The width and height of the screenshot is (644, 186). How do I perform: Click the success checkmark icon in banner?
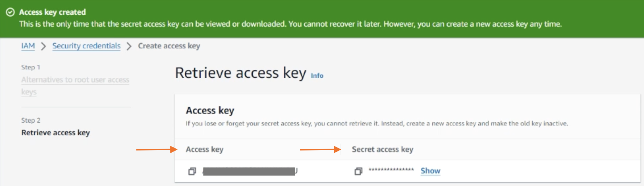(10, 12)
